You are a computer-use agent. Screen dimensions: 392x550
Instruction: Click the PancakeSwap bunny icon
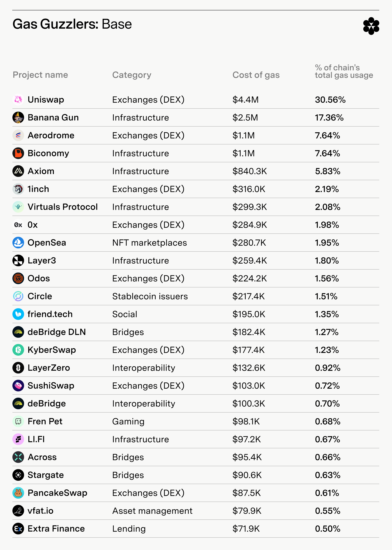click(x=18, y=493)
